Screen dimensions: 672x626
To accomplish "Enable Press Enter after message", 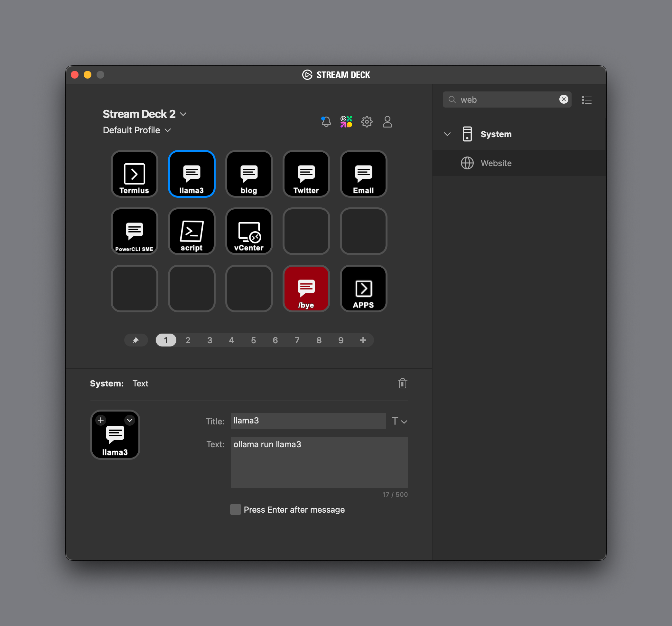I will [x=236, y=509].
